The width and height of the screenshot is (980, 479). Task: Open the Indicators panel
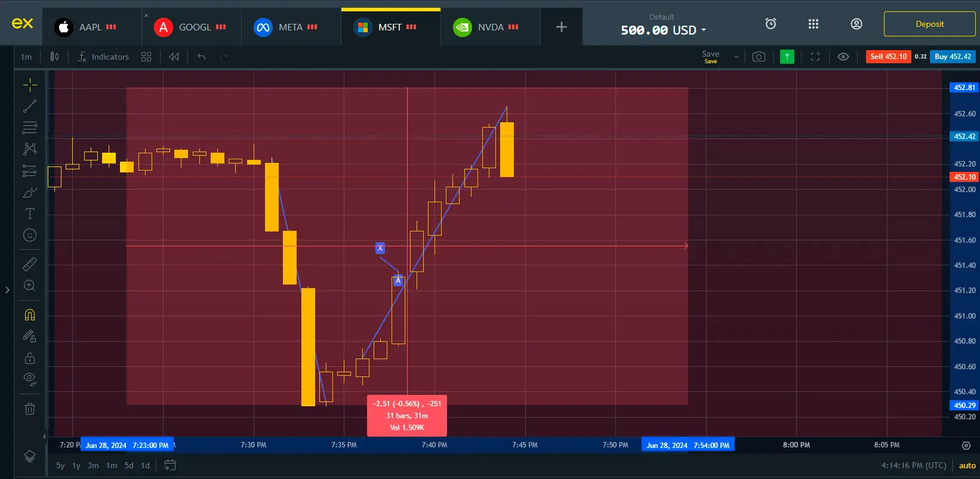click(104, 57)
